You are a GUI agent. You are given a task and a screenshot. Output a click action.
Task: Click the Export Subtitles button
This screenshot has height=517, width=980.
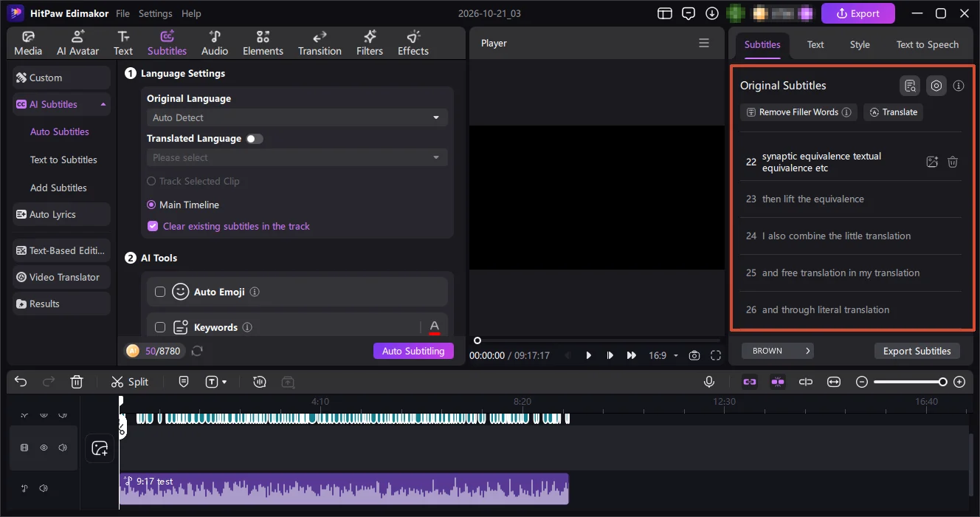[x=917, y=351]
